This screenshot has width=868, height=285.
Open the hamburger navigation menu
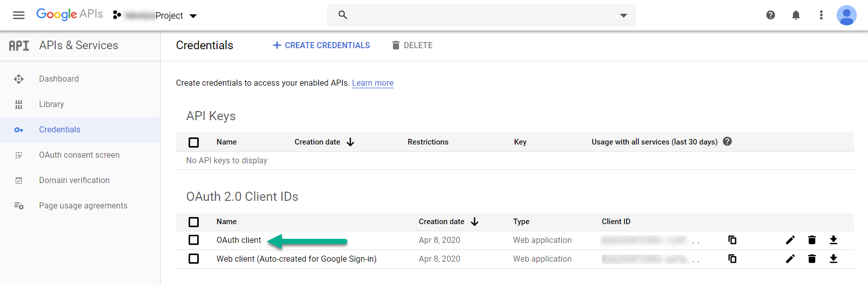point(19,15)
